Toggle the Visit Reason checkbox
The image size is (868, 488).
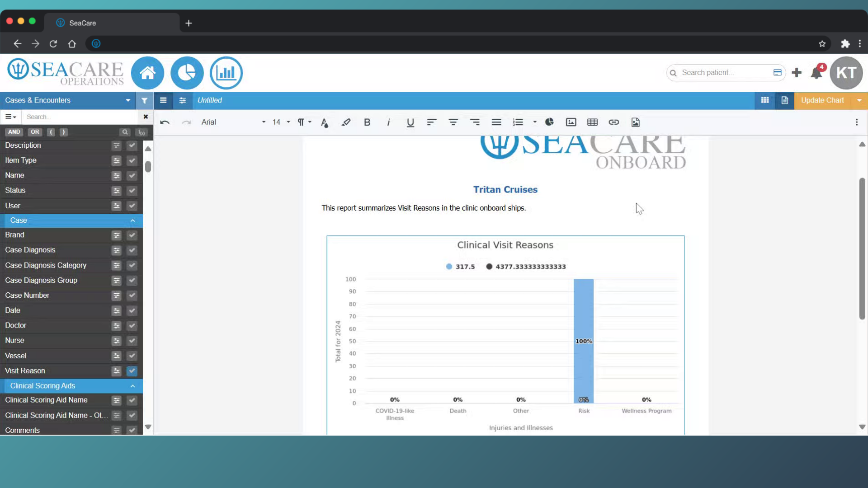(x=132, y=371)
